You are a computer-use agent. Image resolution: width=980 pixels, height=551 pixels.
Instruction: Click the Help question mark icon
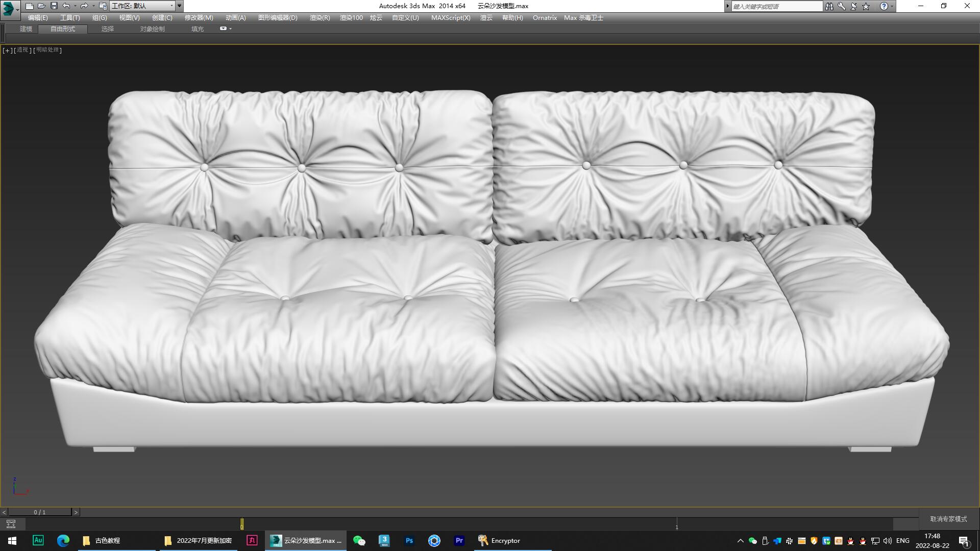point(885,6)
